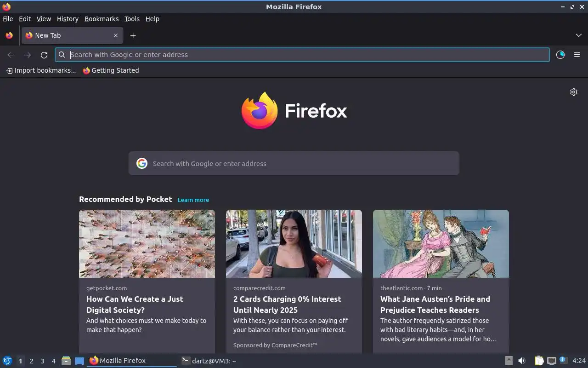Open the View menu
The image size is (588, 368).
pos(44,19)
